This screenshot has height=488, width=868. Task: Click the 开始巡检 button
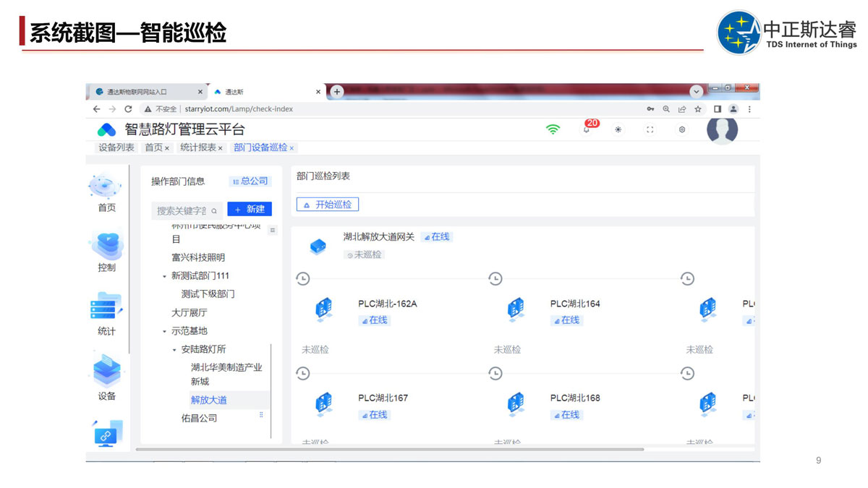328,205
